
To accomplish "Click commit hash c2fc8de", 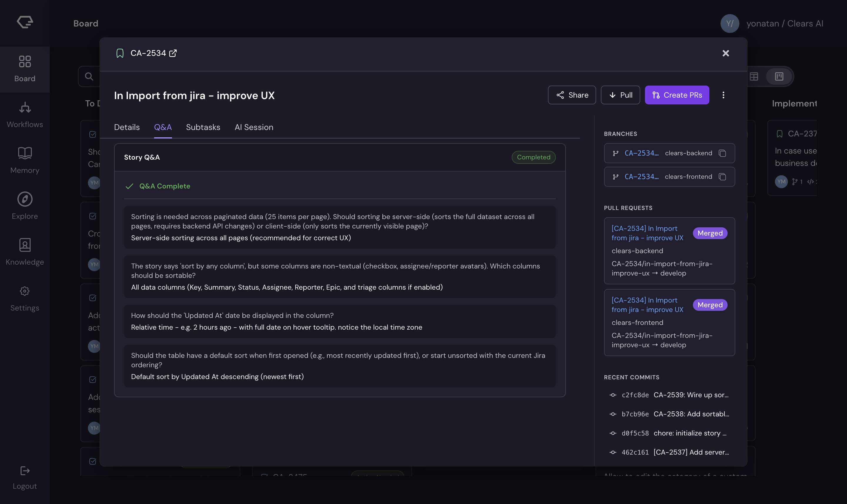I will pyautogui.click(x=635, y=395).
